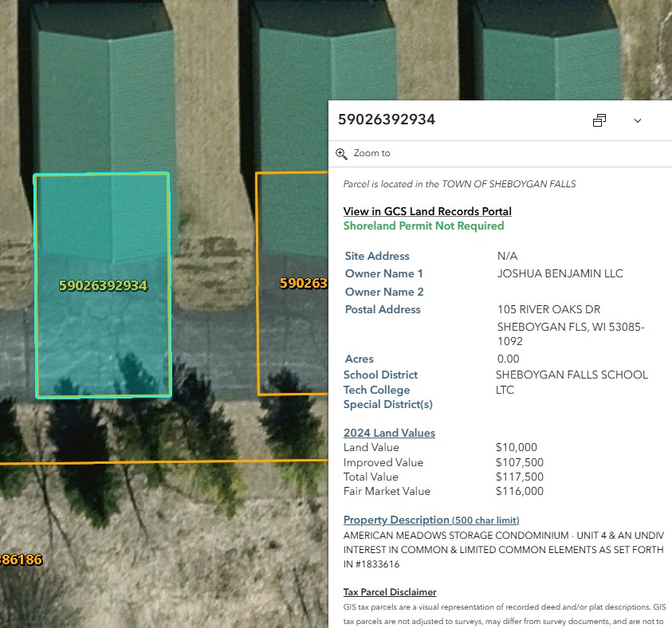
Task: Click the SHEBOYGAN FALLS SCHOOL district value
Action: pyautogui.click(x=572, y=375)
